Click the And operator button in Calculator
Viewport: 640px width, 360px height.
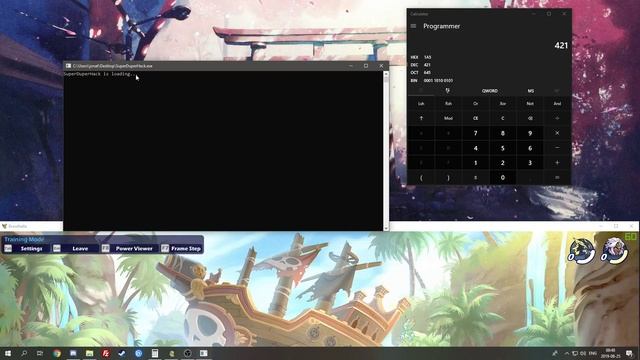557,104
